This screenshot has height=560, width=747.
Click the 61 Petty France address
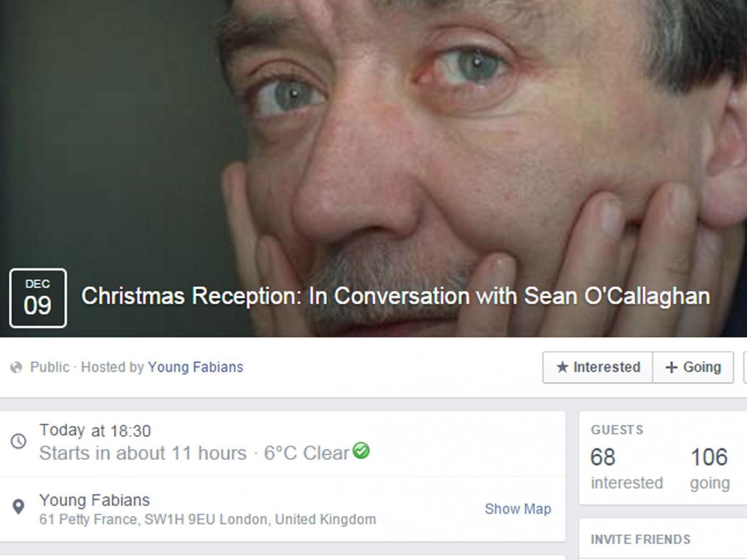tap(207, 519)
